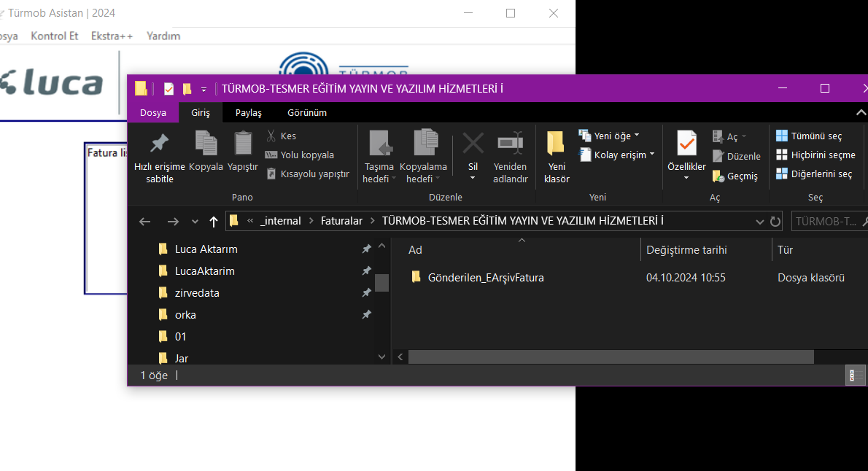Click the search box in Explorer
This screenshot has width=868, height=471.
tap(829, 222)
